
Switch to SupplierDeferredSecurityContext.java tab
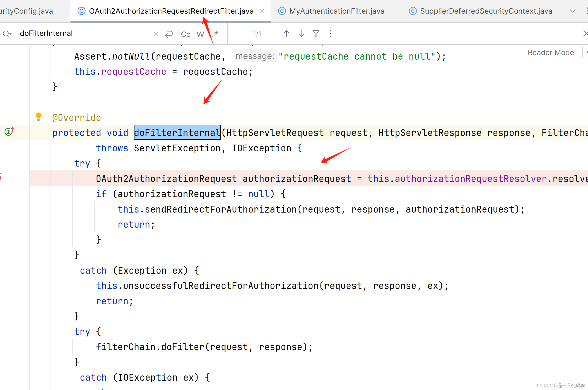[486, 11]
